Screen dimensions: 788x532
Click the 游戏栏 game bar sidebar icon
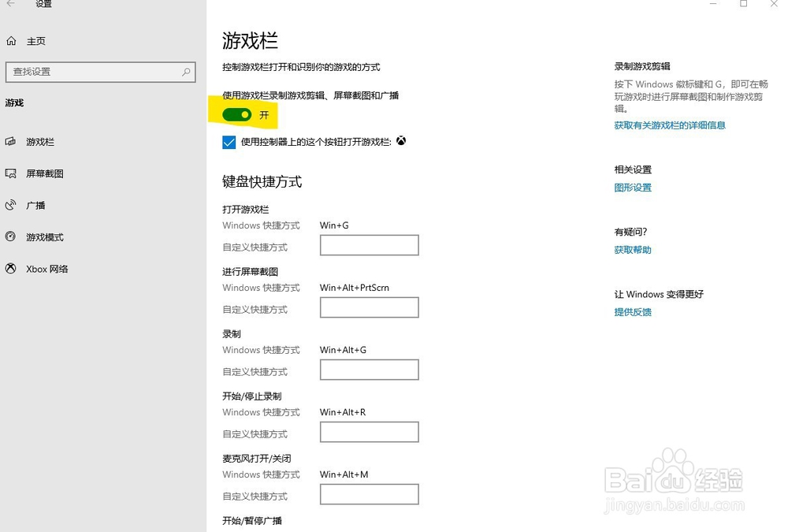[x=11, y=142]
